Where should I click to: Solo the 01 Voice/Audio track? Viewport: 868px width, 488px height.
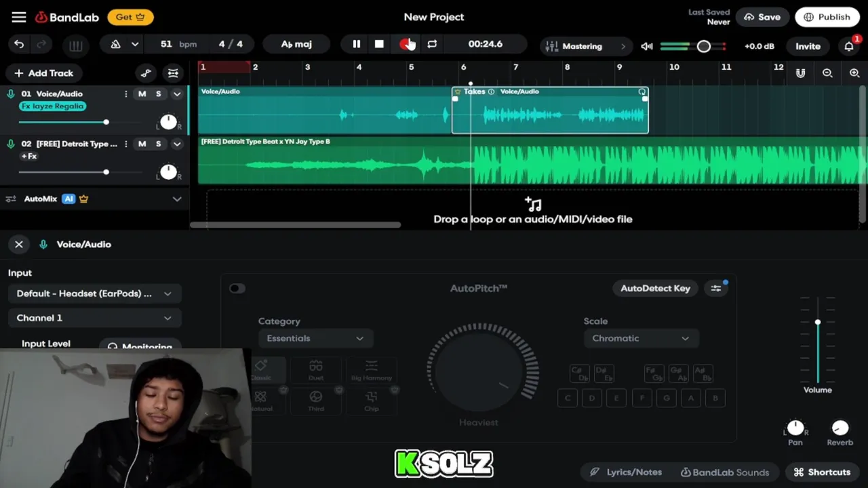point(159,94)
